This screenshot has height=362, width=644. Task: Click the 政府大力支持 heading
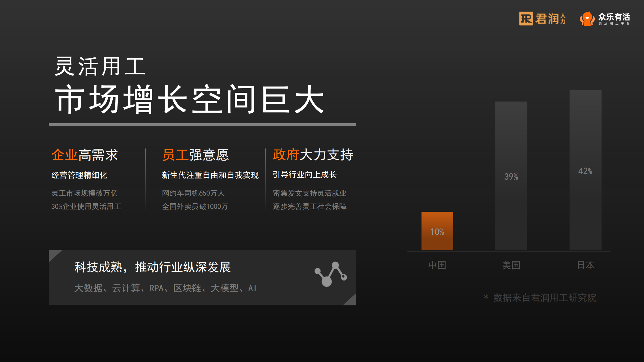(x=313, y=155)
